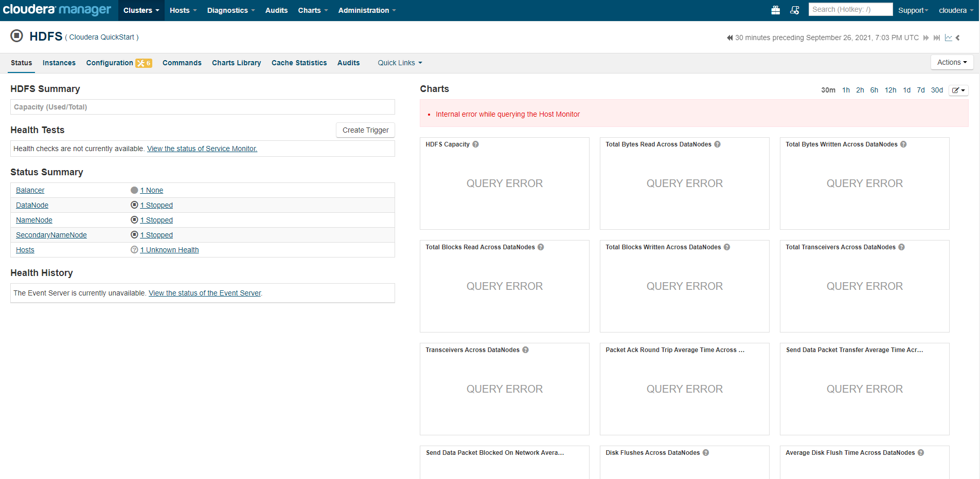Screen dimensions: 980x479
Task: Open the parcels gift icon
Action: coord(775,10)
